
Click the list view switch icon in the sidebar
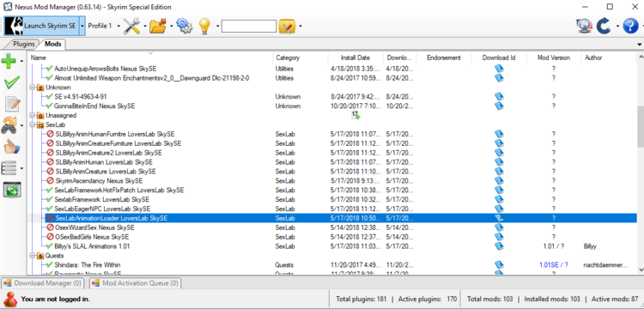(9, 168)
